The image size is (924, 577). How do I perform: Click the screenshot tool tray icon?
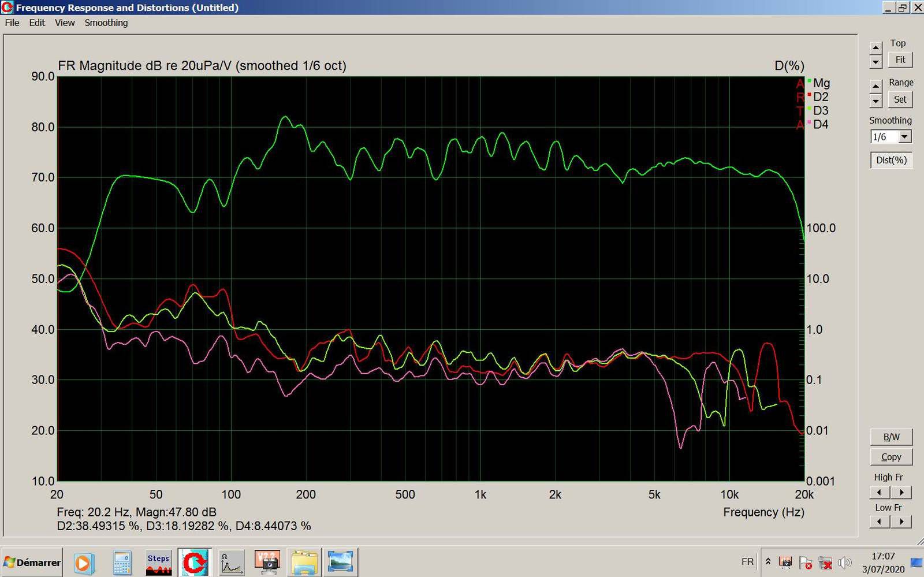[785, 562]
